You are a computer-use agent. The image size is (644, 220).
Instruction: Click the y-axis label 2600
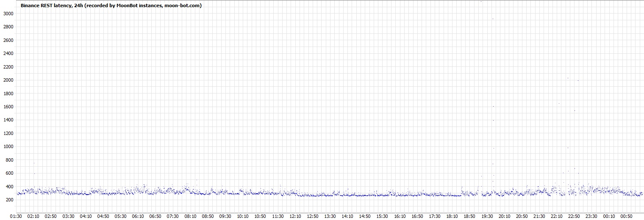click(8, 40)
